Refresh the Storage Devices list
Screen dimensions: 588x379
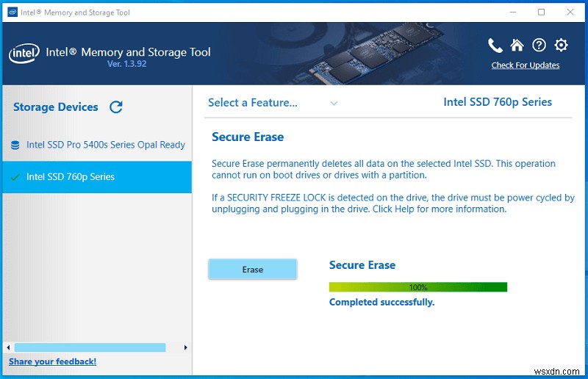[116, 107]
